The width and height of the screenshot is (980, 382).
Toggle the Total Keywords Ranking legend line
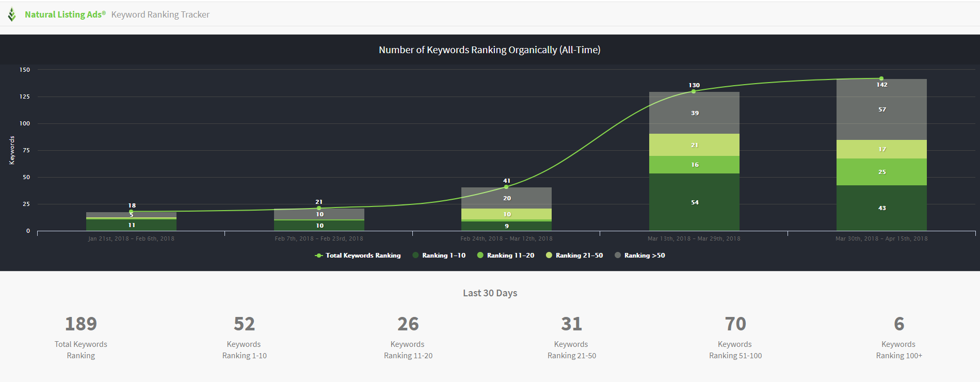tap(358, 256)
